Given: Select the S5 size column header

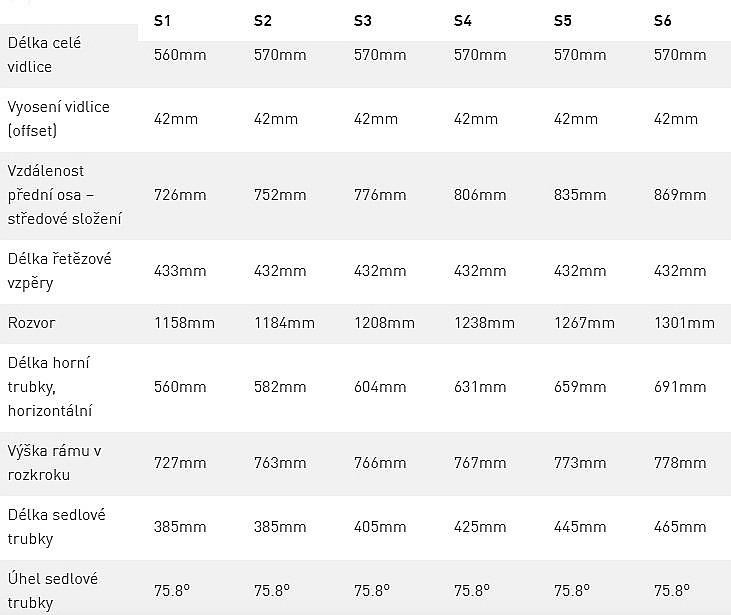Looking at the screenshot, I should (x=563, y=20).
